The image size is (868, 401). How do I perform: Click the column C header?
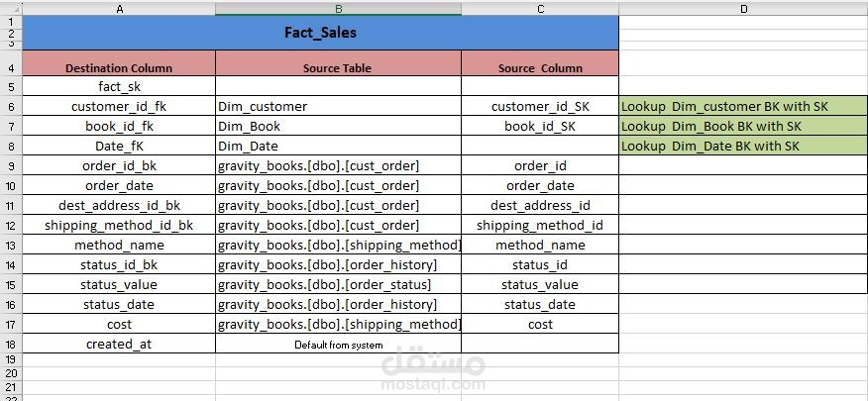[540, 9]
